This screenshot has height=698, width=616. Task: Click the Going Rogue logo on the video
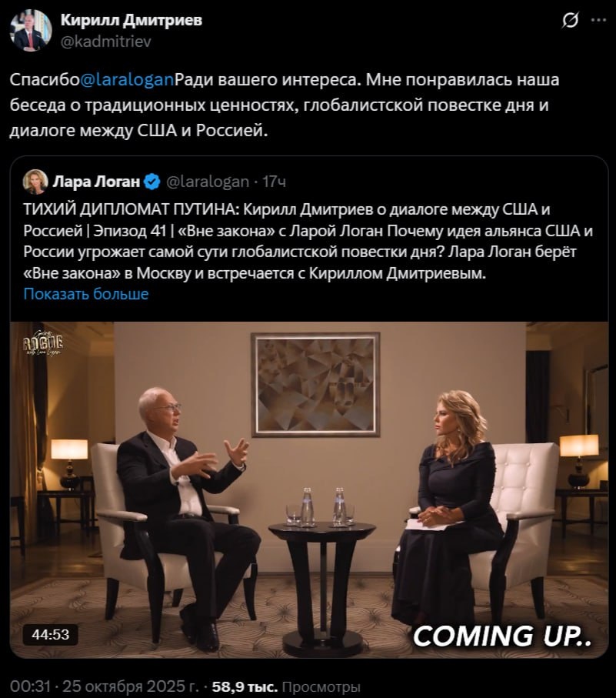43,344
